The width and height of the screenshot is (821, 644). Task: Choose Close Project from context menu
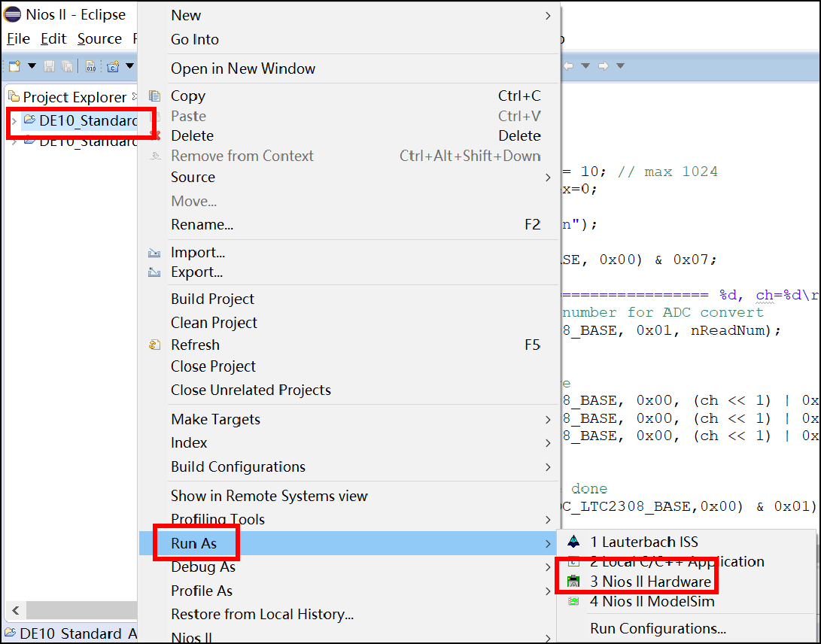point(349,366)
